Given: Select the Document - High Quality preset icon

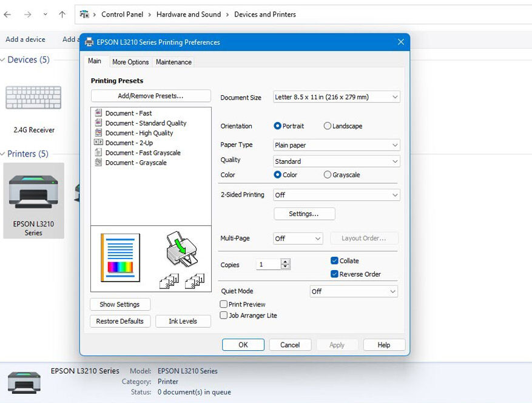Looking at the screenshot, I should (x=98, y=132).
